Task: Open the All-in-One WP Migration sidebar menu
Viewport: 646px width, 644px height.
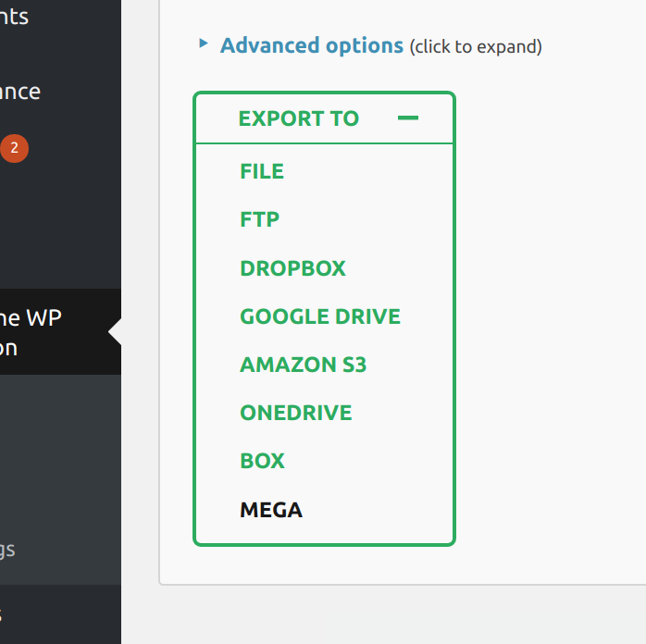Action: coord(37,332)
